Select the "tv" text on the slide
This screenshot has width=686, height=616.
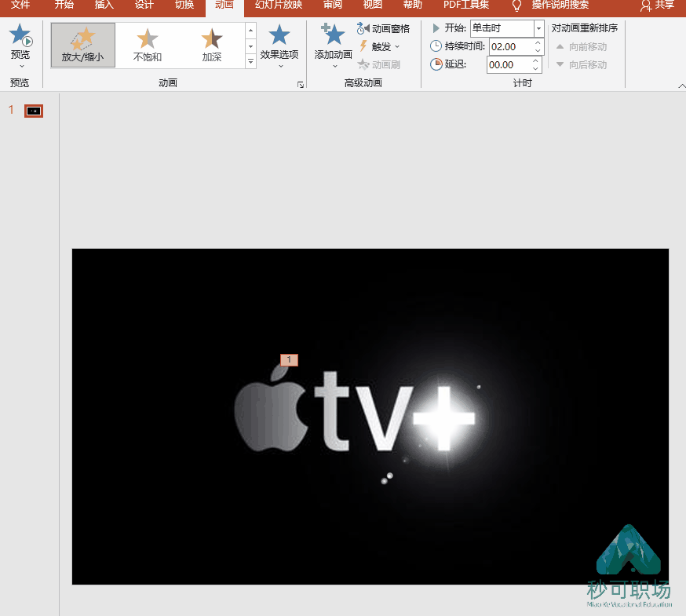click(363, 411)
